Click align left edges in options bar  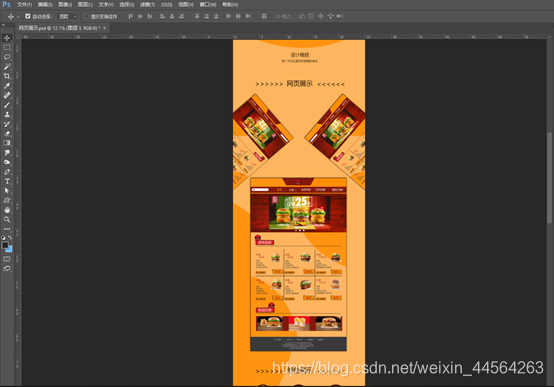163,16
